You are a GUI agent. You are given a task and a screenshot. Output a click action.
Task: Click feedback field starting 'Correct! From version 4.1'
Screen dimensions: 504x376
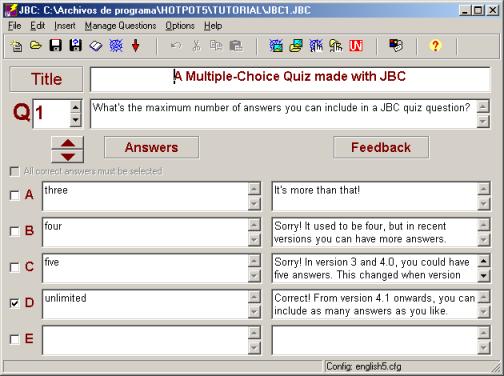point(375,304)
